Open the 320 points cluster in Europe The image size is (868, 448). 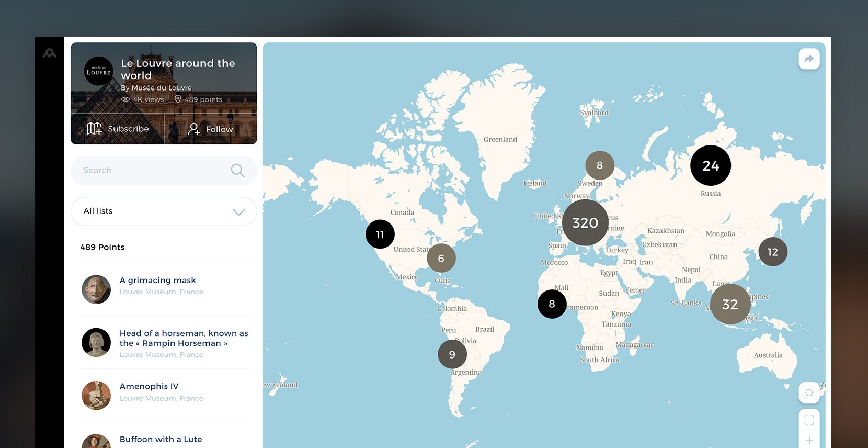click(x=585, y=222)
